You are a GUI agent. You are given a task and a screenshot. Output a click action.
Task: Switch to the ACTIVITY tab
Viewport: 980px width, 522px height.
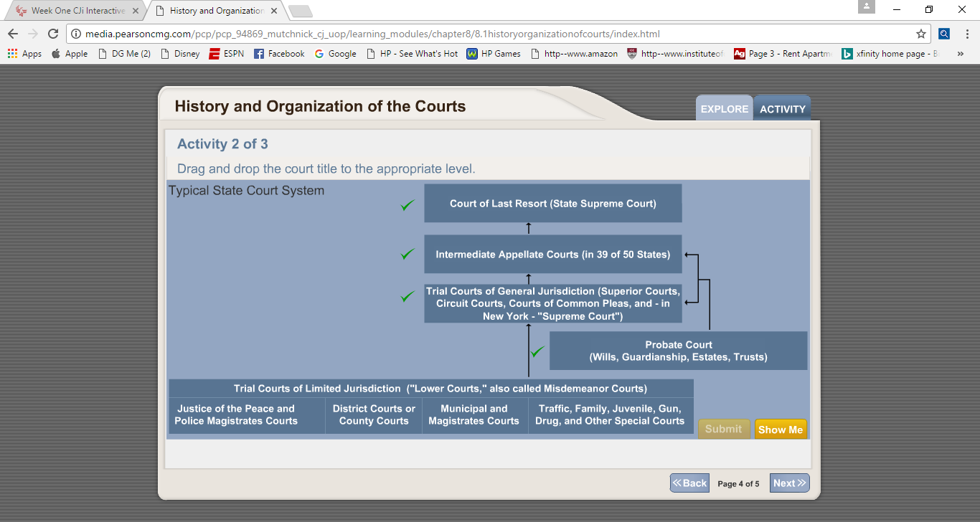coord(782,109)
